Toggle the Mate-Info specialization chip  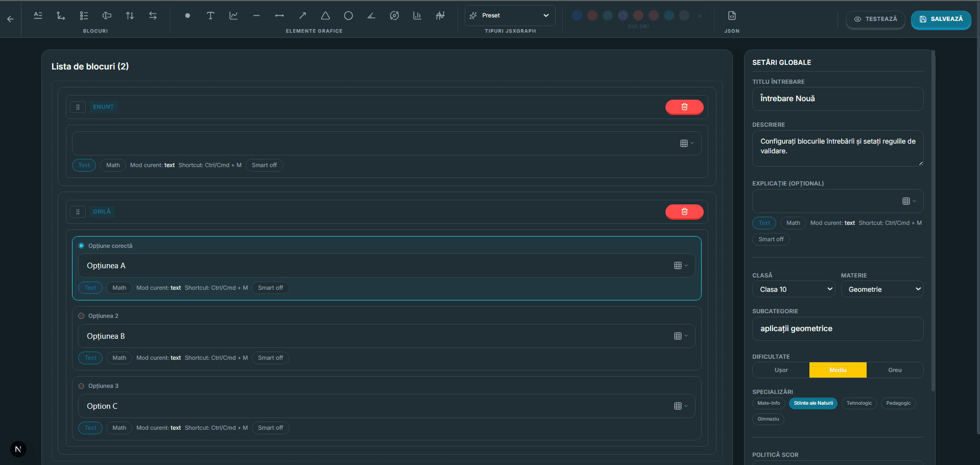tap(769, 403)
